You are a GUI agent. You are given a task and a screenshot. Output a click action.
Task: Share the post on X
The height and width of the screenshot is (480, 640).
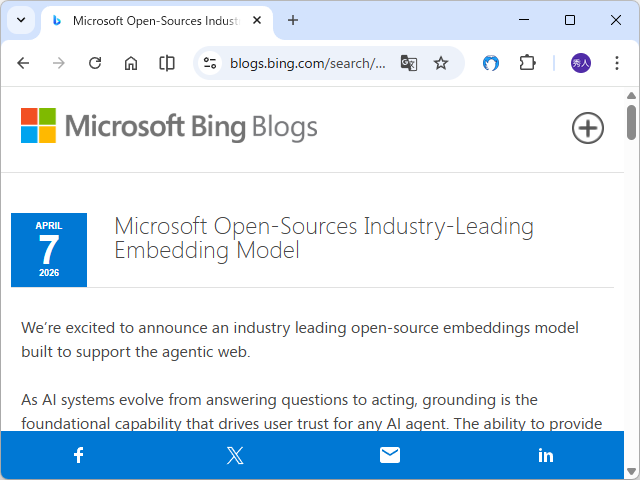tap(235, 455)
